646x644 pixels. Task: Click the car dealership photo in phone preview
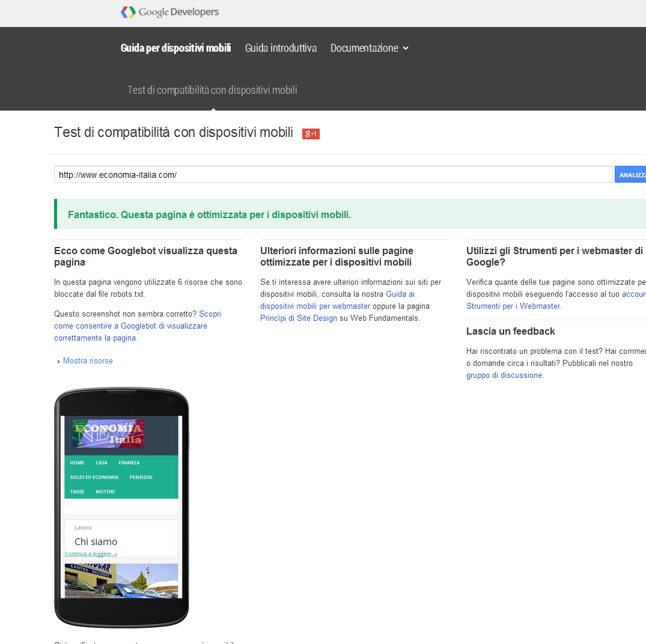(x=121, y=581)
